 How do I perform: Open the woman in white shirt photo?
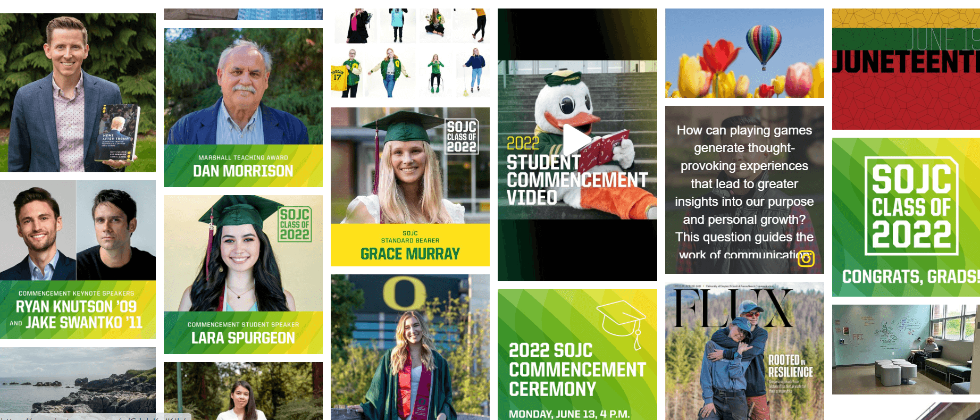click(x=243, y=391)
